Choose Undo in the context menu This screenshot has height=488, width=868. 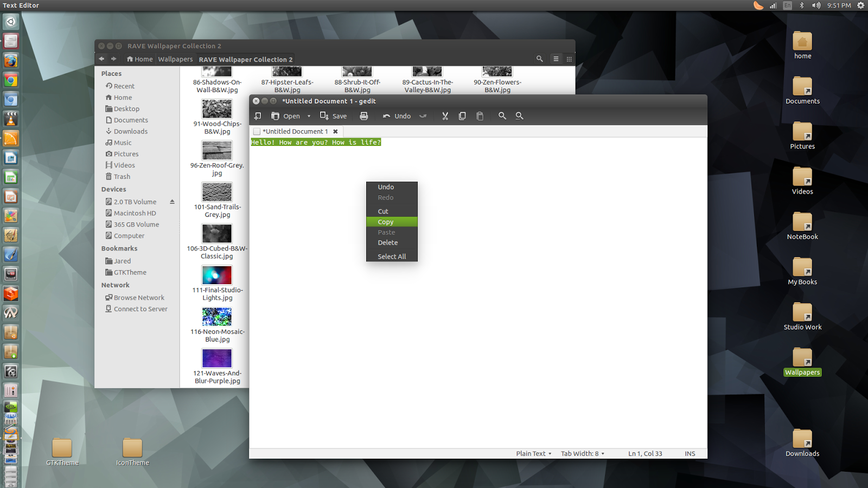point(392,187)
